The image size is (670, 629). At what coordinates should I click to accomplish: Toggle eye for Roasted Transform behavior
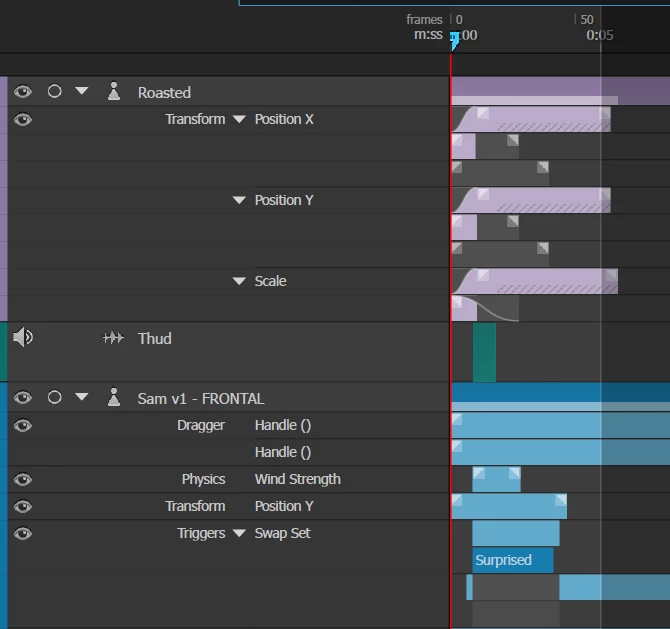23,119
